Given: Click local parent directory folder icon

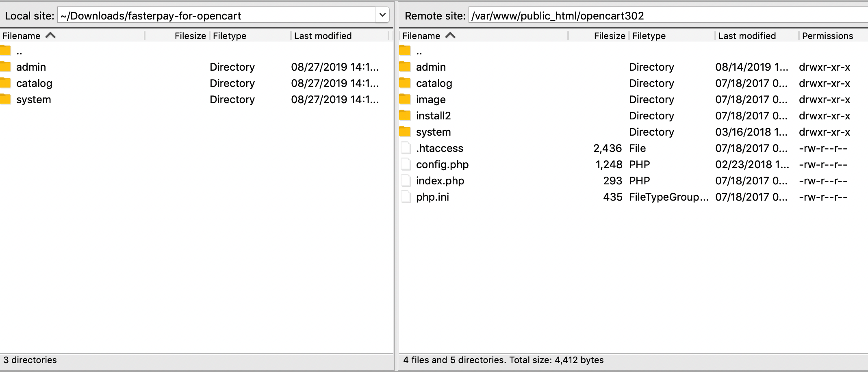Looking at the screenshot, I should click(x=5, y=51).
